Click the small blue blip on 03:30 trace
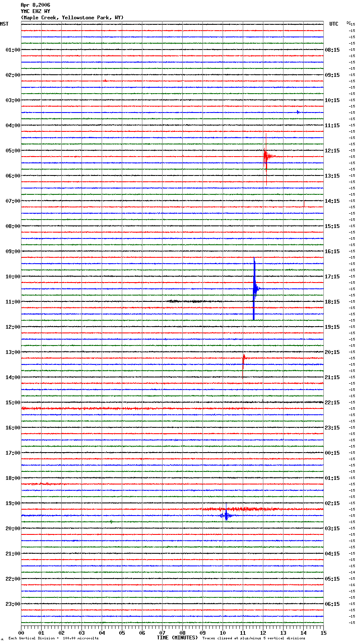Screen dimensions: 357x644 point(298,112)
